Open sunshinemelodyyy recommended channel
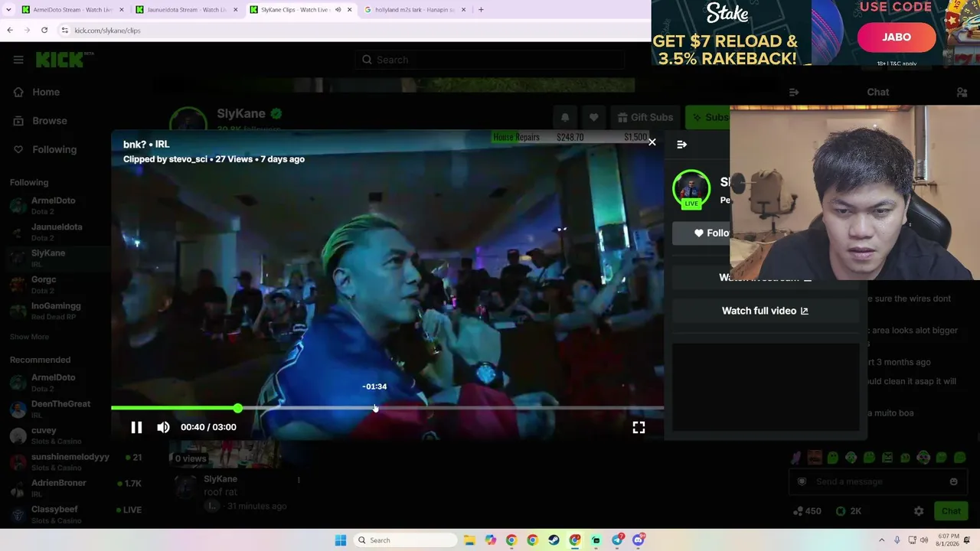Image resolution: width=980 pixels, height=551 pixels. [x=70, y=461]
